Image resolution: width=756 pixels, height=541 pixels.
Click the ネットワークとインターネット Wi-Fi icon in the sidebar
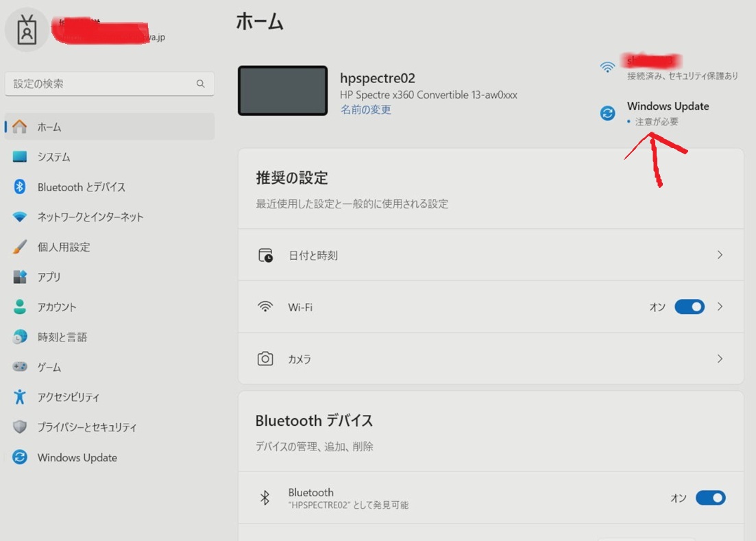(x=20, y=217)
